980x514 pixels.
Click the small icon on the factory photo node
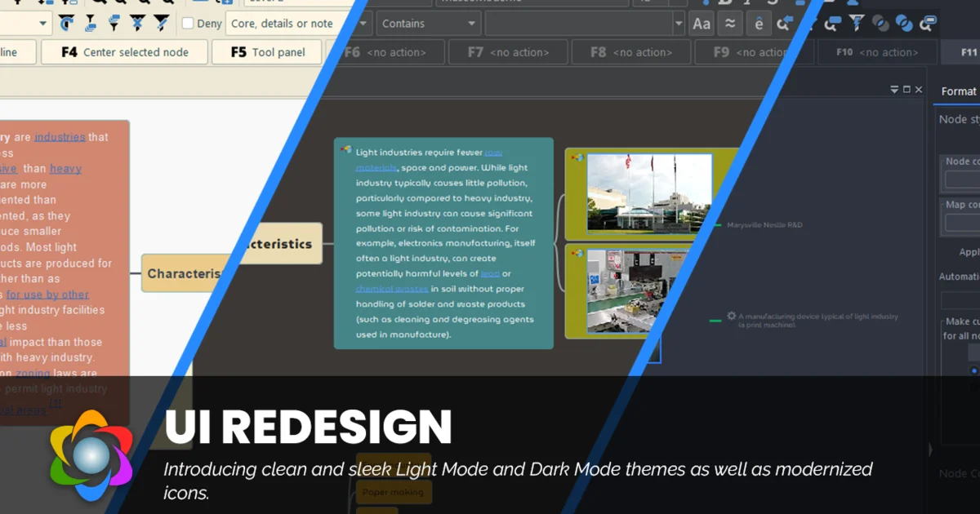[x=577, y=253]
